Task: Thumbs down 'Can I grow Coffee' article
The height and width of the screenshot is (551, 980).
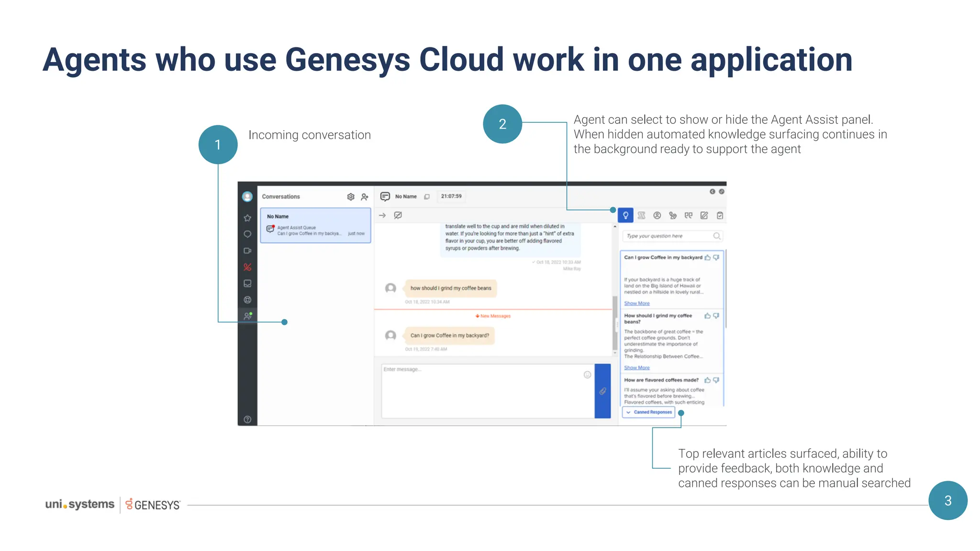Action: pos(716,257)
